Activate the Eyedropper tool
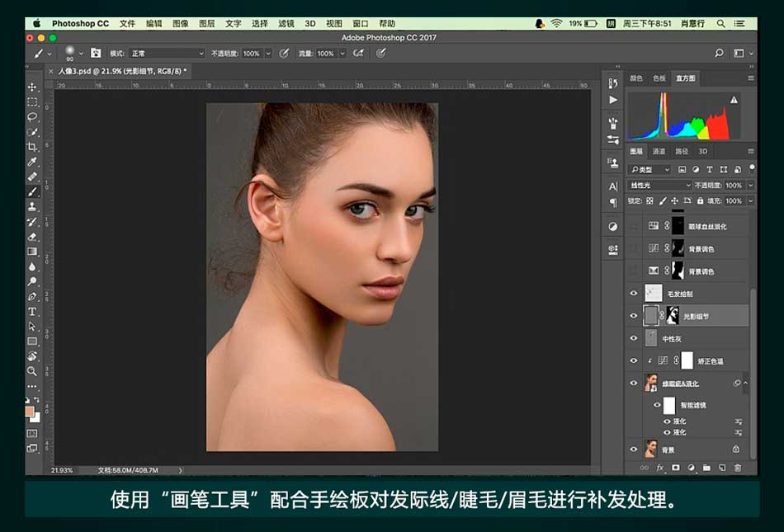Image resolution: width=784 pixels, height=532 pixels. 32,162
